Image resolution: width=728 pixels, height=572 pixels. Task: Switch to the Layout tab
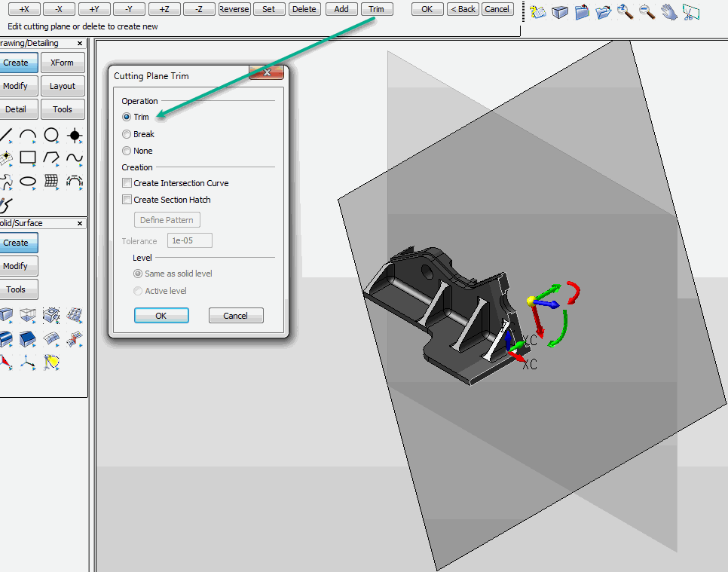point(63,86)
